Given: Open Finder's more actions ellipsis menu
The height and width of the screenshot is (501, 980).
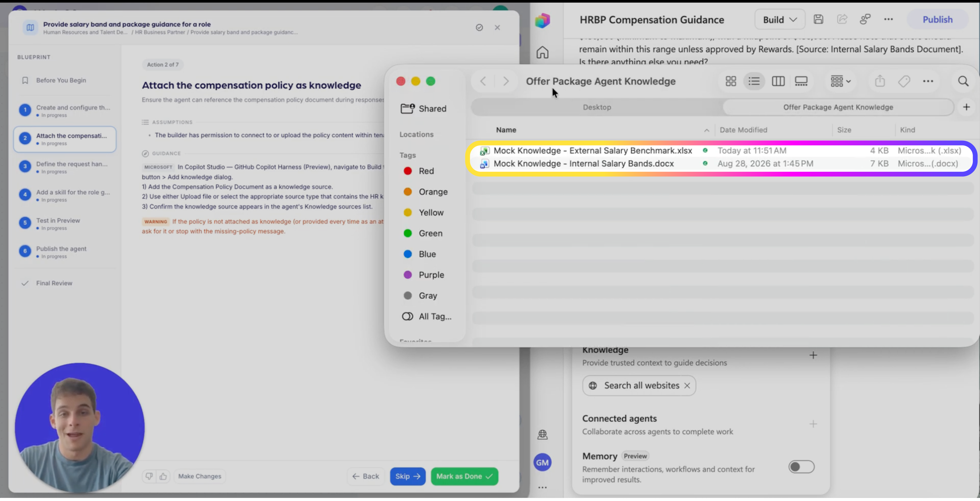Looking at the screenshot, I should (928, 81).
